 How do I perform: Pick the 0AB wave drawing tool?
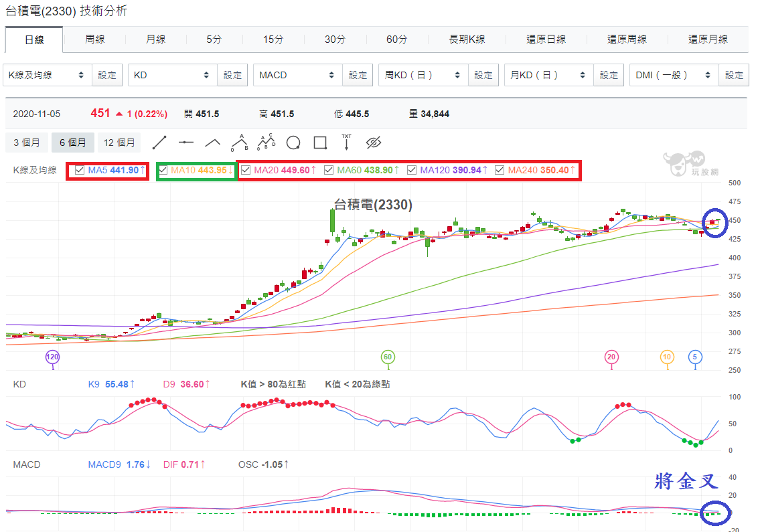(x=240, y=143)
